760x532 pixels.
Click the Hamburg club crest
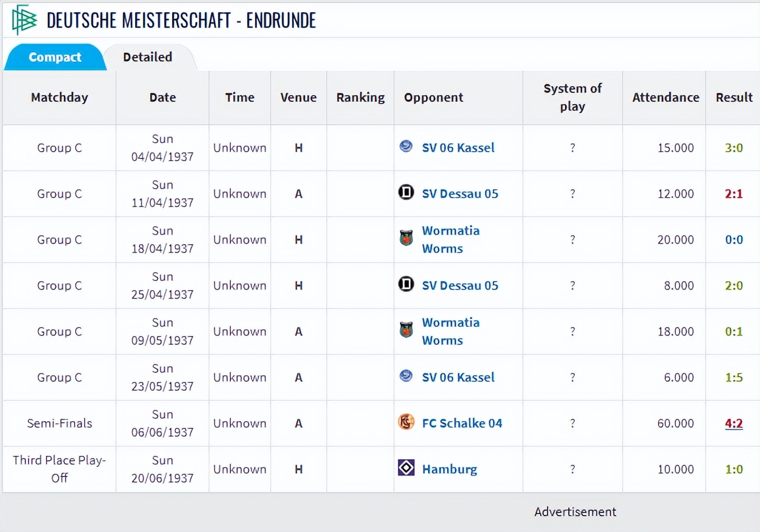406,468
